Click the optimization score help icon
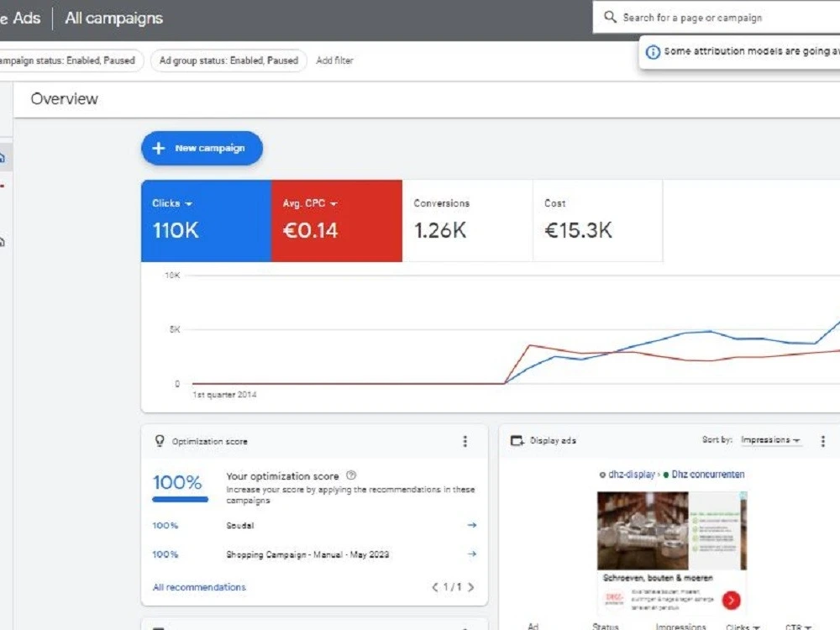Screen dimensions: 840x630 click(351, 475)
